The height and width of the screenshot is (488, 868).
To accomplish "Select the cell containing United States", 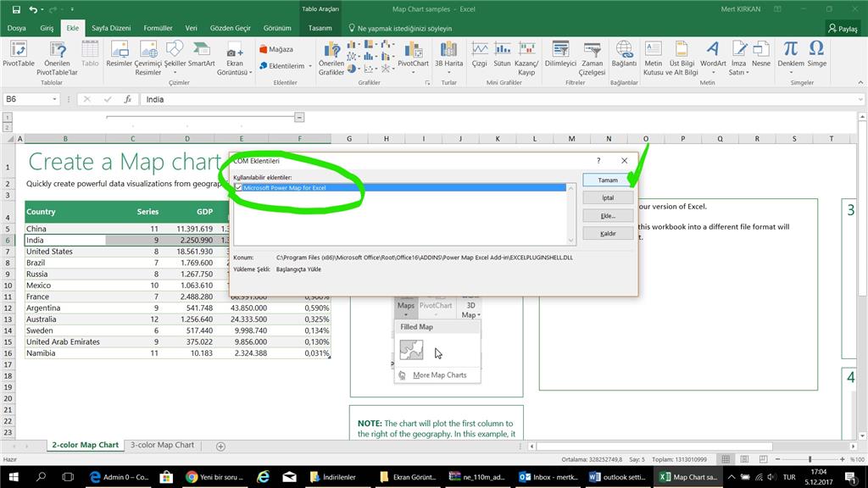I will [x=65, y=251].
